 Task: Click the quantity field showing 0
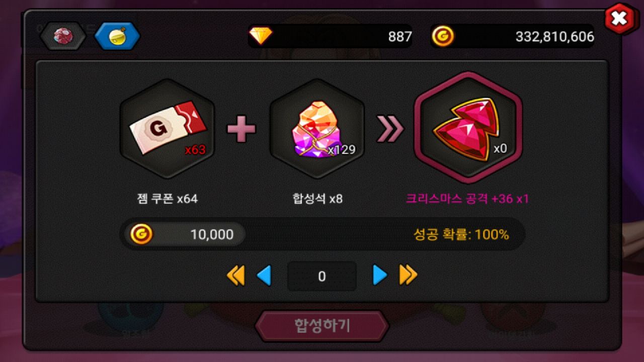322,276
